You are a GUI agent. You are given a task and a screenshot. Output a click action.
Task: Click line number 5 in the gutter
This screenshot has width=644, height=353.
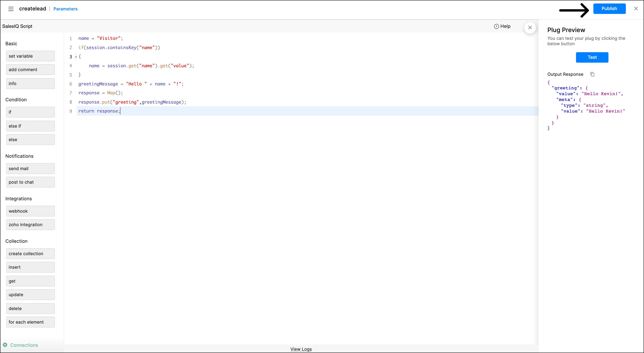pos(71,75)
